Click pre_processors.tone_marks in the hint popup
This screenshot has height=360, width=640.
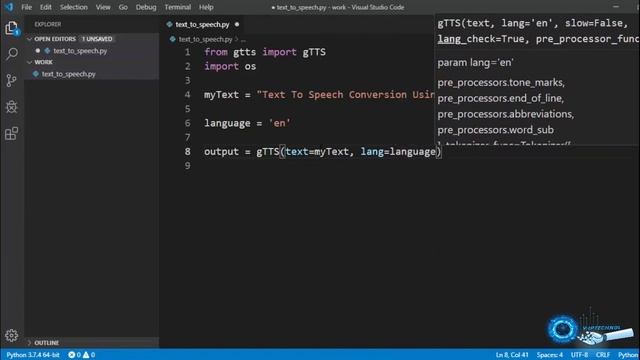tap(501, 82)
